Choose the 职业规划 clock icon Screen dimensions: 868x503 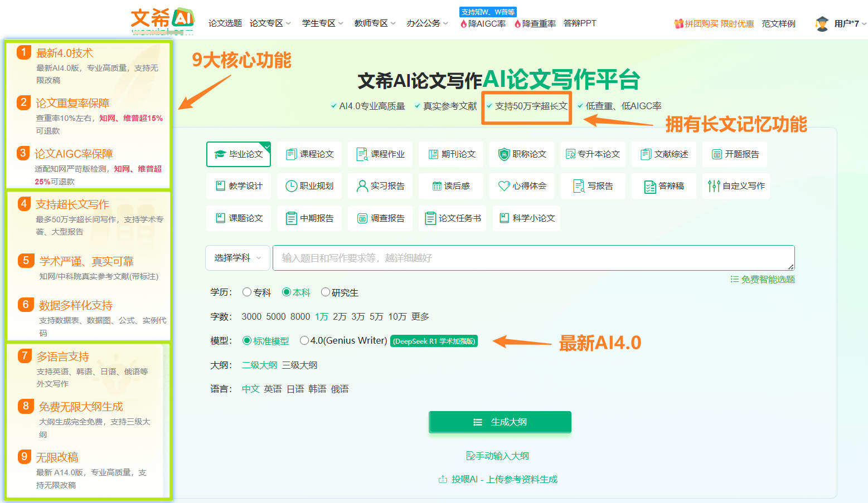pyautogui.click(x=290, y=186)
